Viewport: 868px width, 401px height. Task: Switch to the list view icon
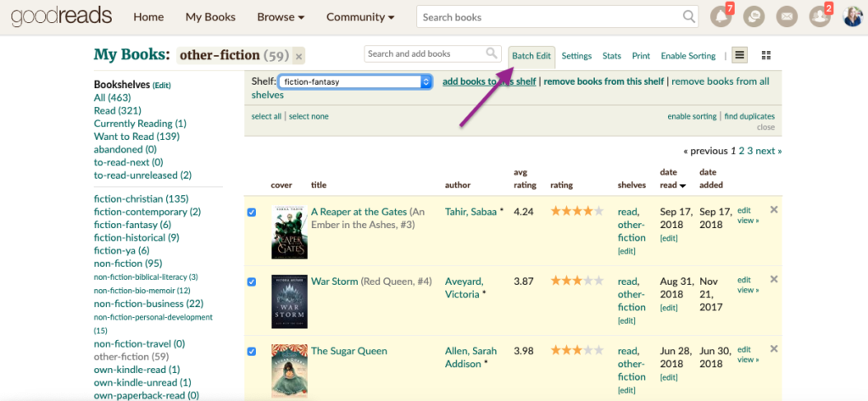click(739, 55)
